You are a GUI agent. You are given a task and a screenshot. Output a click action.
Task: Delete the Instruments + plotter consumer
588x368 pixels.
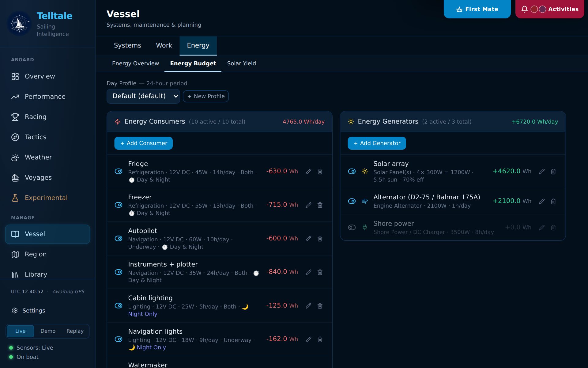pos(320,272)
